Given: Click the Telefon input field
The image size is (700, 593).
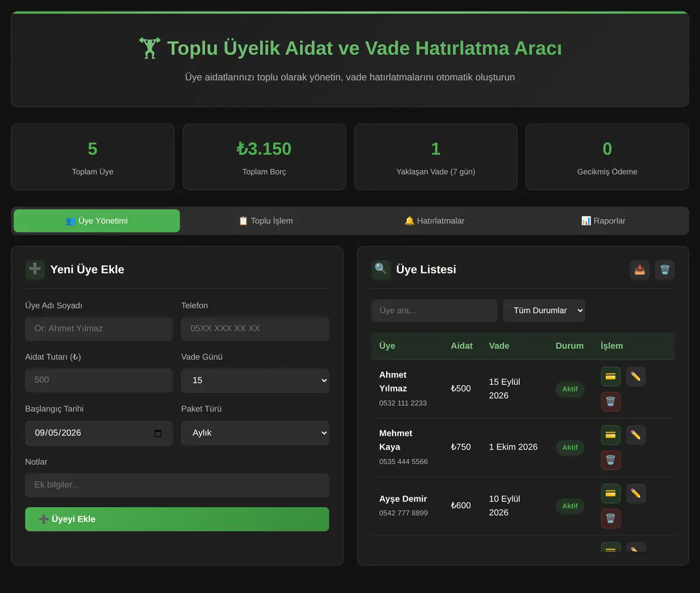Looking at the screenshot, I should [255, 329].
